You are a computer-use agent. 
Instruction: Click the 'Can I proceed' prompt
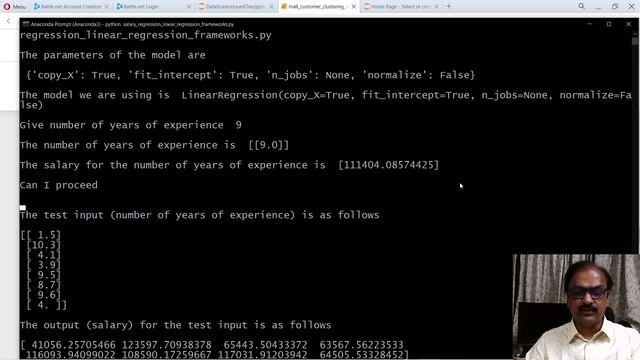tap(59, 185)
